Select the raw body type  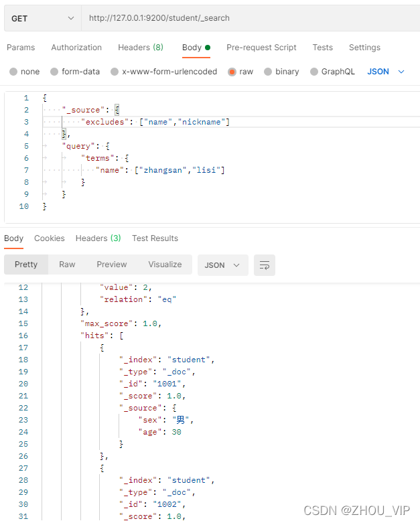240,72
